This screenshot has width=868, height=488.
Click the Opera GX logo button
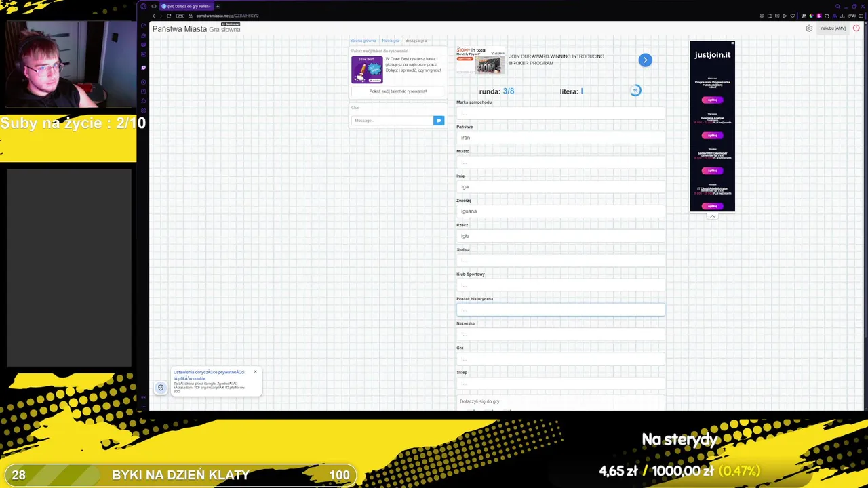143,6
